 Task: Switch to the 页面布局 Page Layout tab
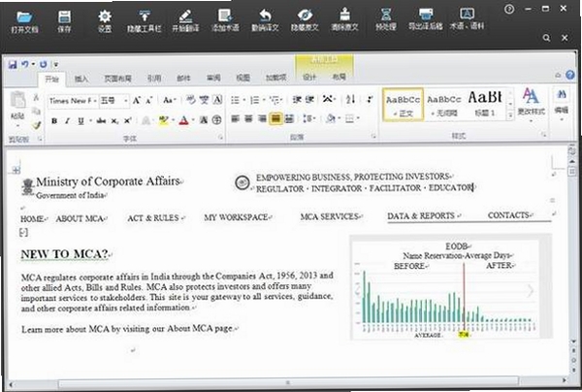pyautogui.click(x=117, y=79)
